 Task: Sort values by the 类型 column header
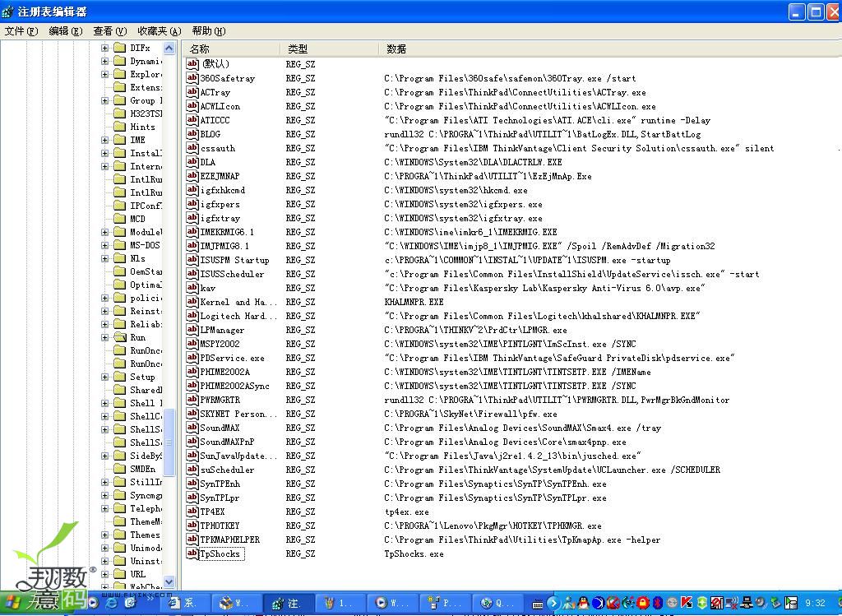tap(329, 49)
